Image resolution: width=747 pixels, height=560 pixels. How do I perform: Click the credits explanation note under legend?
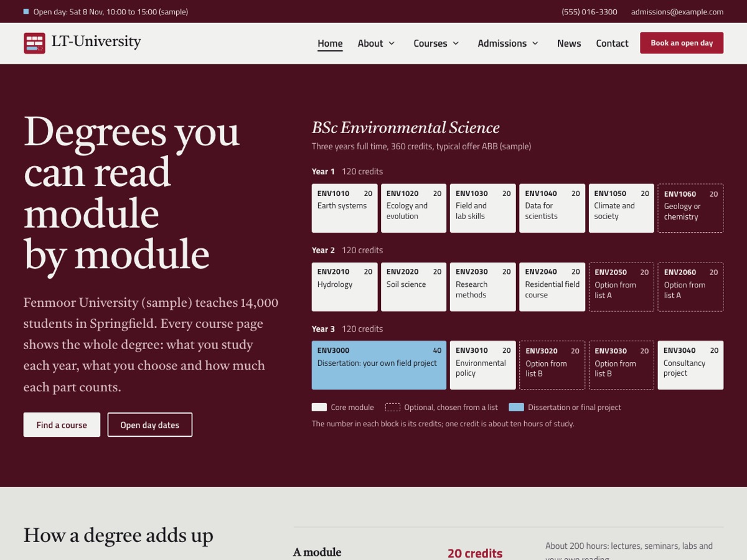point(443,424)
